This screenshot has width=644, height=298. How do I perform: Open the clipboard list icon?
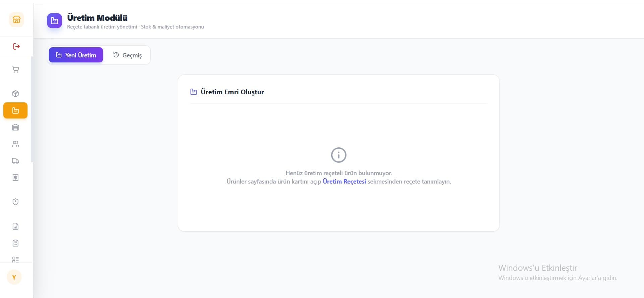point(15,243)
